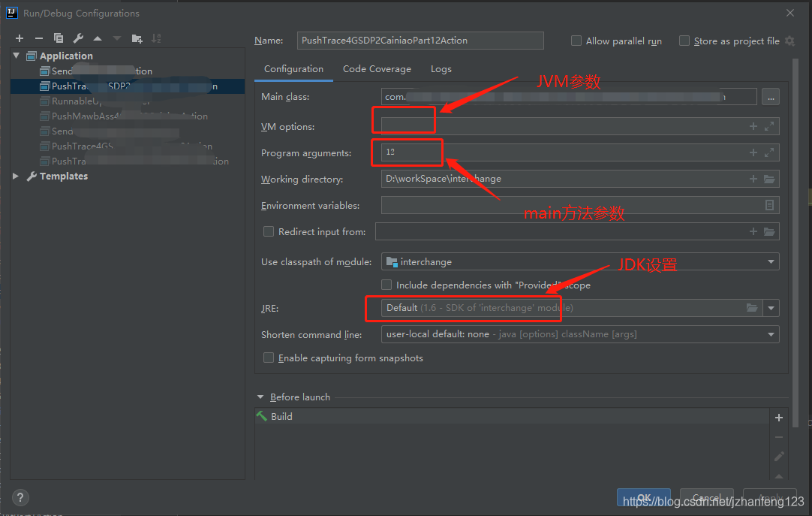Click the OK button
Image resolution: width=812 pixels, height=516 pixels.
pyautogui.click(x=644, y=497)
